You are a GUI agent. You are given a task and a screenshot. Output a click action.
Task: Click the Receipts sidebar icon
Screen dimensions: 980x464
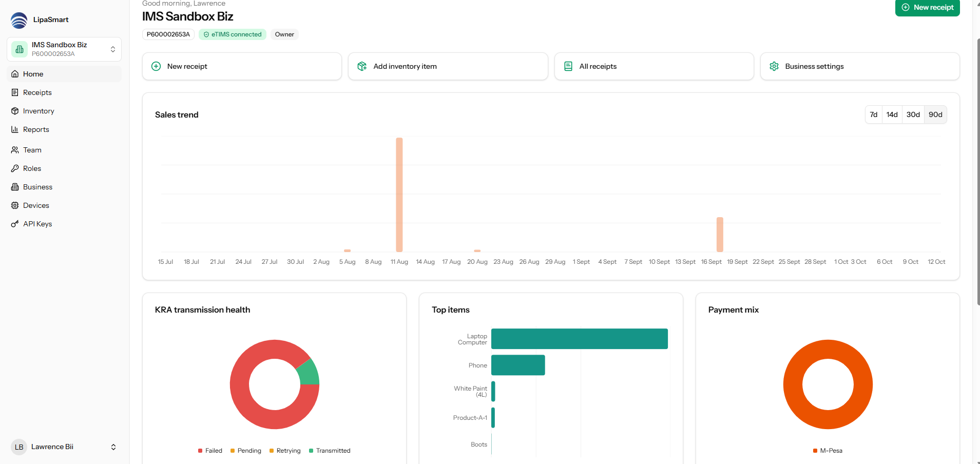[15, 92]
